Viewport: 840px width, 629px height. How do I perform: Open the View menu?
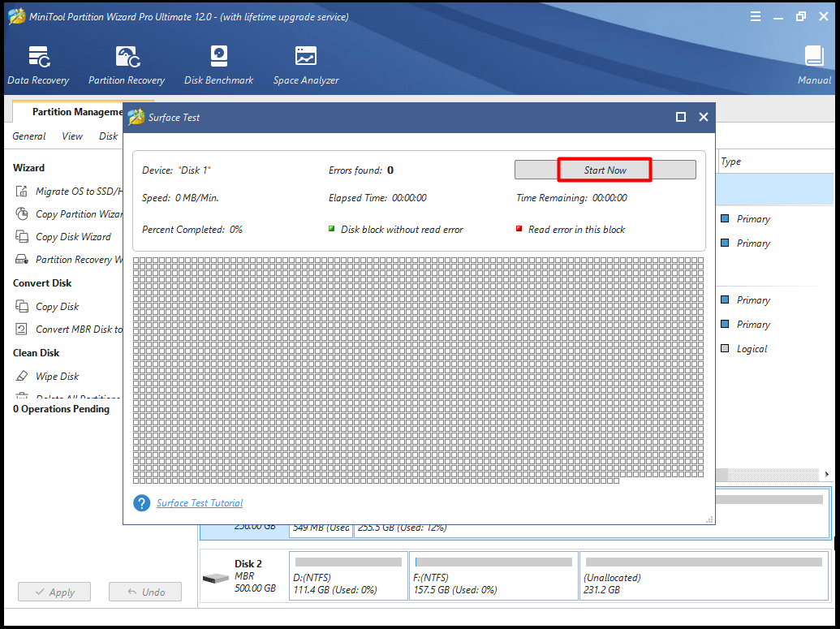click(x=71, y=136)
